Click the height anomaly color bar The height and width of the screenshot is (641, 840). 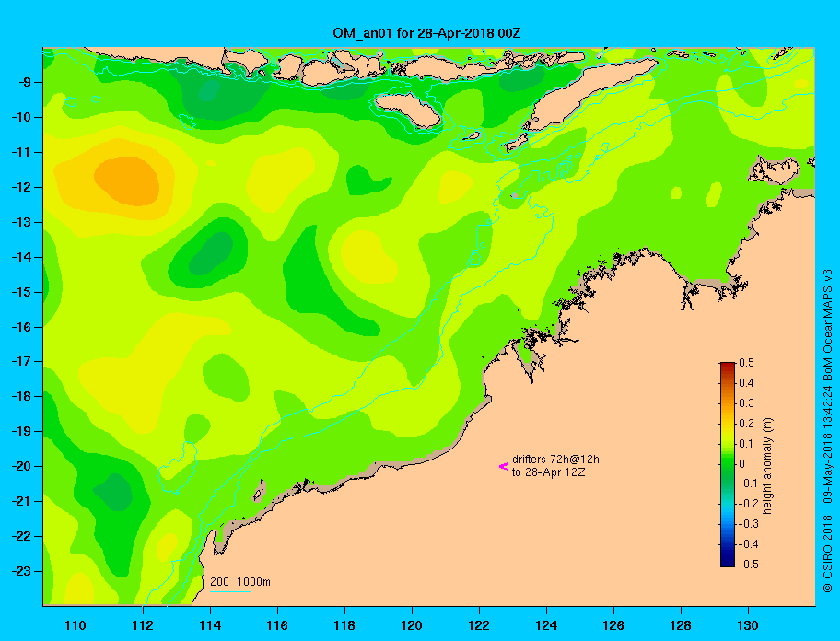click(x=728, y=464)
